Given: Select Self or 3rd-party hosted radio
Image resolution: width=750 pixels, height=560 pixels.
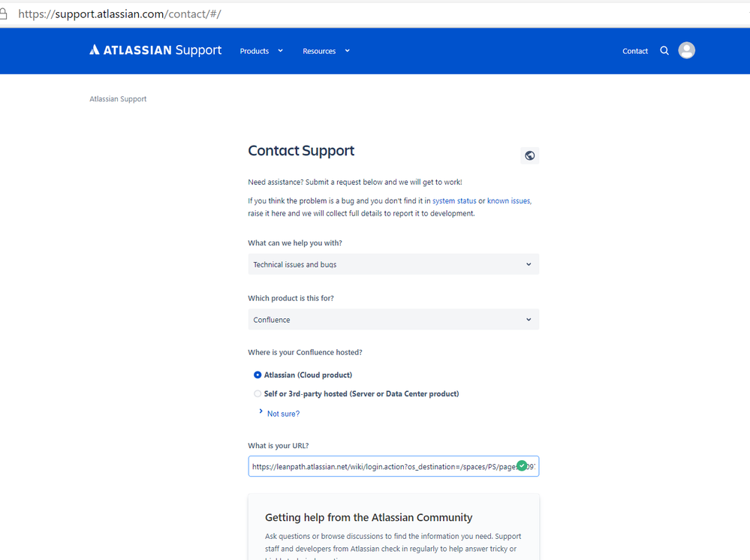Looking at the screenshot, I should pos(258,393).
